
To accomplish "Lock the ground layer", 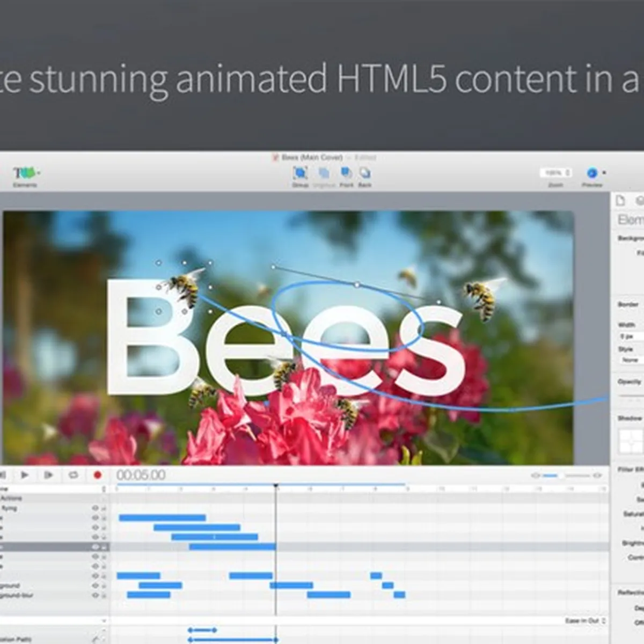I will click(104, 586).
